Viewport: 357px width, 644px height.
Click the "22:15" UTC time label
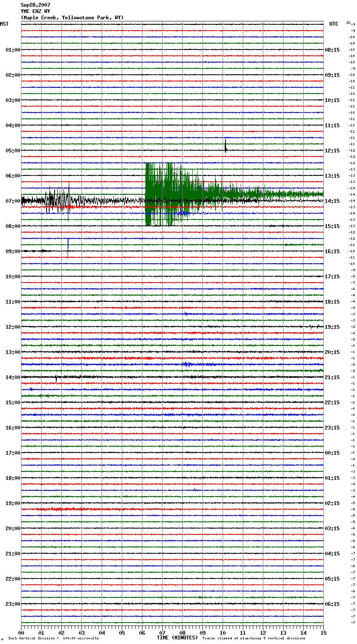tap(332, 403)
